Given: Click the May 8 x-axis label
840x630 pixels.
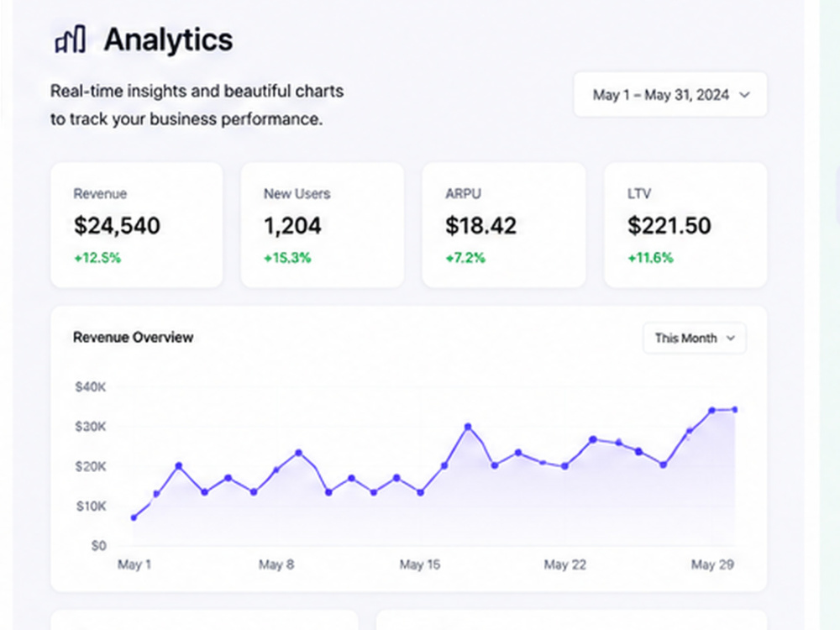Looking at the screenshot, I should coord(276,564).
